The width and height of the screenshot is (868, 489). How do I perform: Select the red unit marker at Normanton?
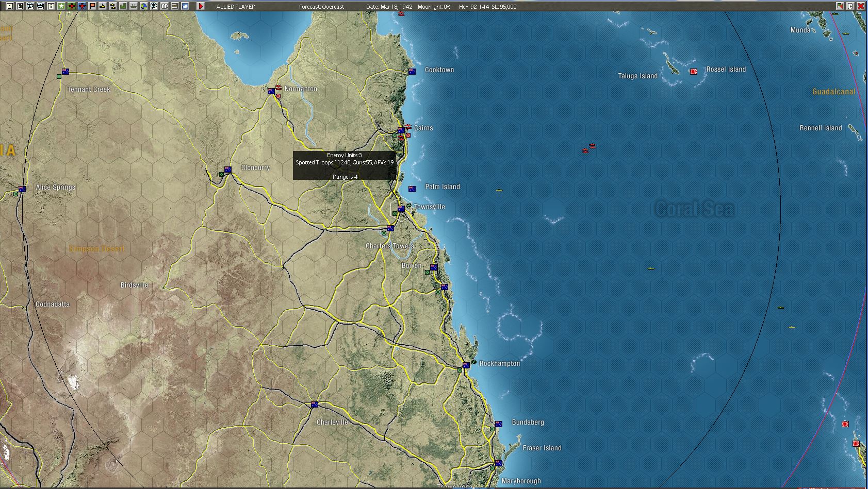click(x=278, y=96)
